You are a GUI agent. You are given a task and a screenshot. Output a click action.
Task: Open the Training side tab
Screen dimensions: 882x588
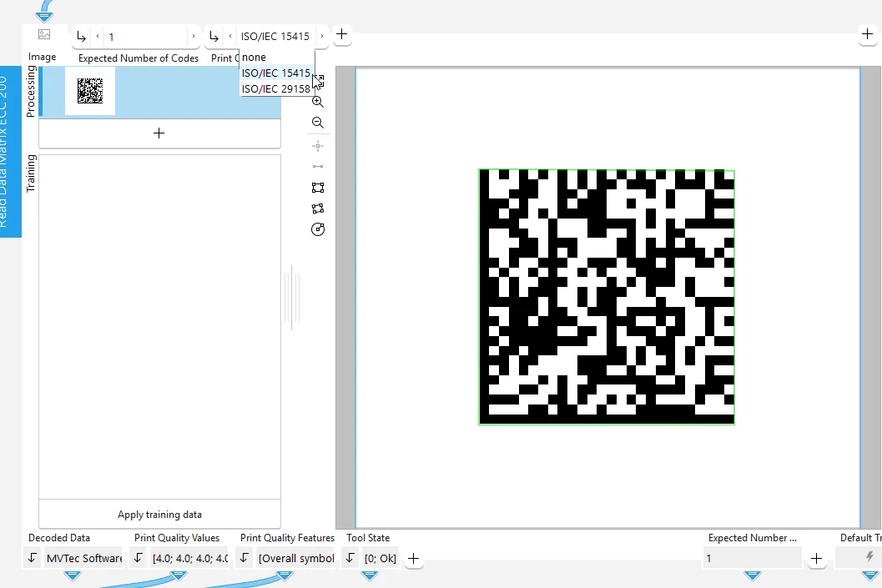[31, 173]
